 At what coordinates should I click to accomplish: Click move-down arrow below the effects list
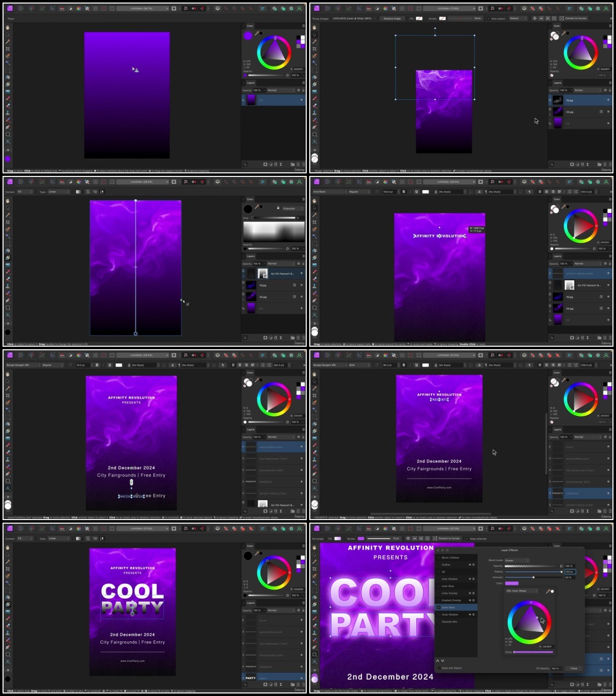pos(443,661)
